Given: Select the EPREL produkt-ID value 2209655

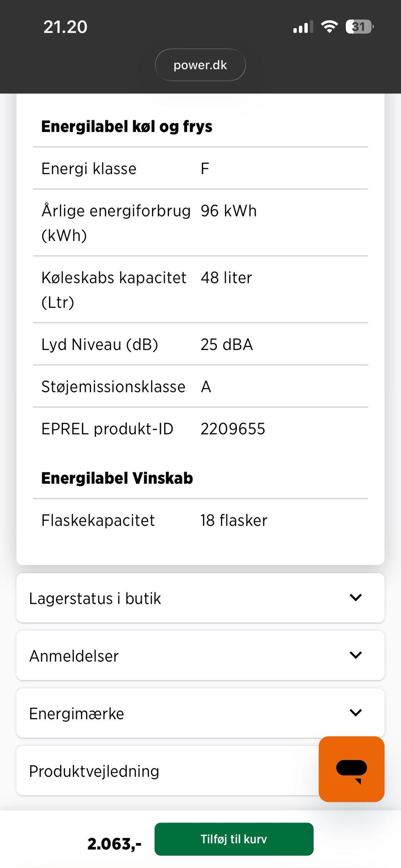Looking at the screenshot, I should [233, 429].
